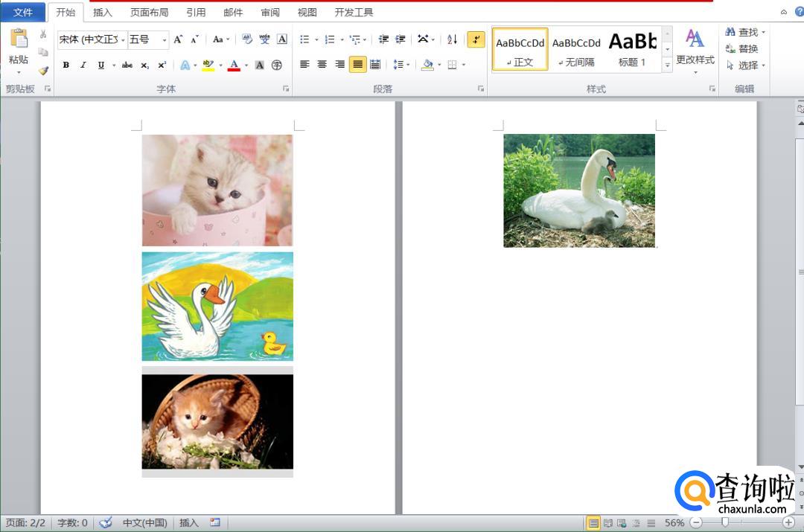This screenshot has width=804, height=532.
Task: Toggle Italic formatting
Action: 83,65
